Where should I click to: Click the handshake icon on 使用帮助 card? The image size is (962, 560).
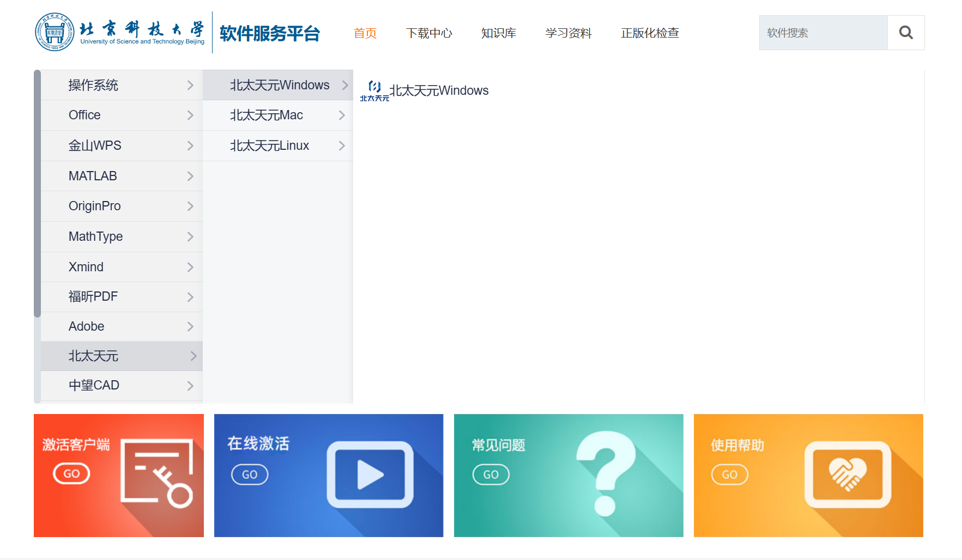click(x=847, y=474)
